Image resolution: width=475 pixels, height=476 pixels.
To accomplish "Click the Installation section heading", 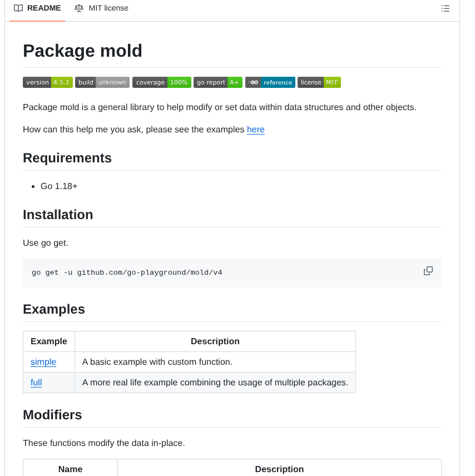I will [x=58, y=215].
